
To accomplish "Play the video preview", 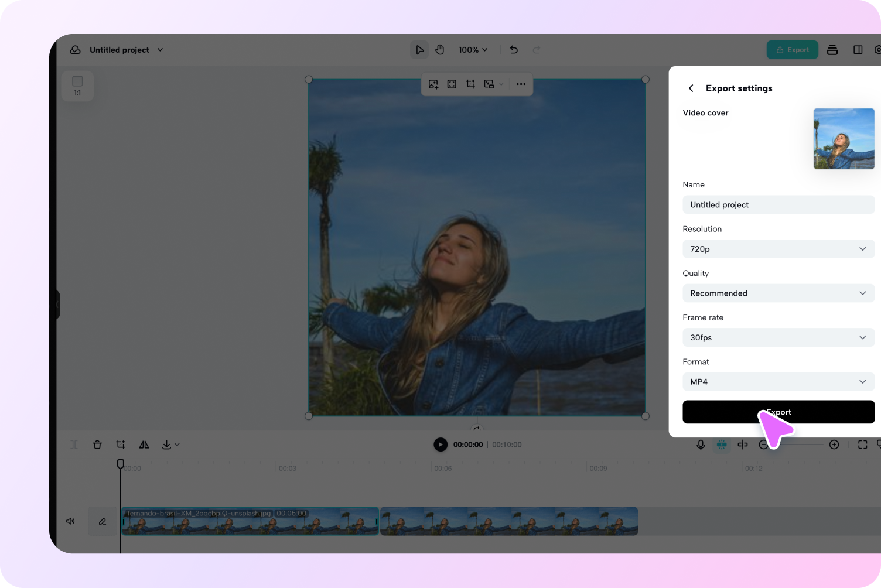I will [440, 445].
